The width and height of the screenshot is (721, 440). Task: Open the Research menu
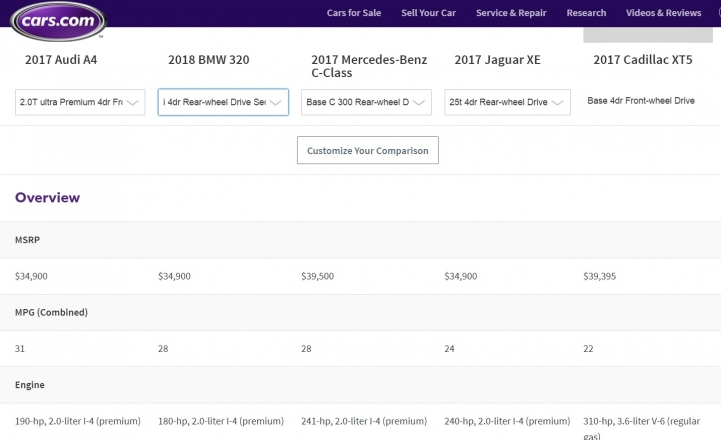pyautogui.click(x=586, y=13)
